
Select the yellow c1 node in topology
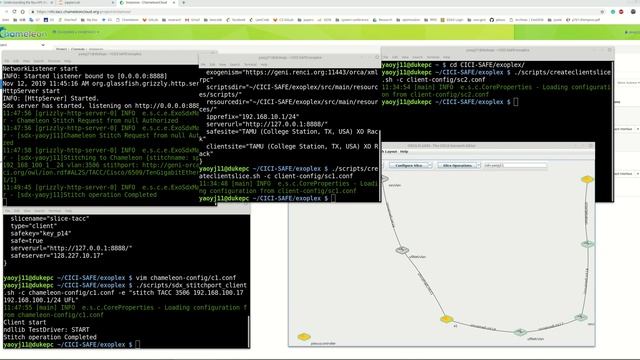click(447, 319)
